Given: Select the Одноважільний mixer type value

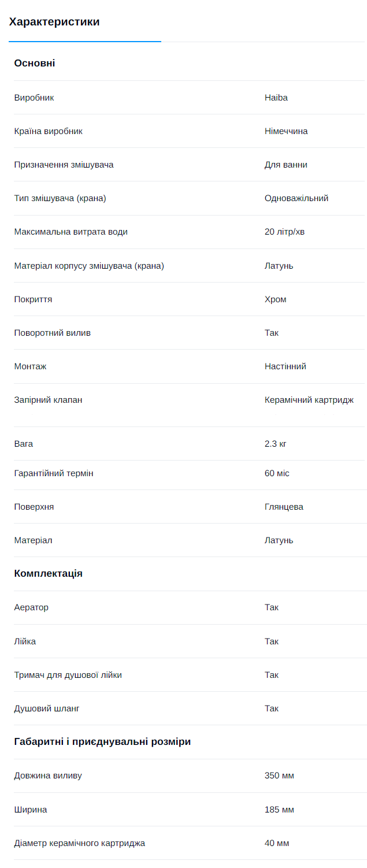Looking at the screenshot, I should [296, 198].
